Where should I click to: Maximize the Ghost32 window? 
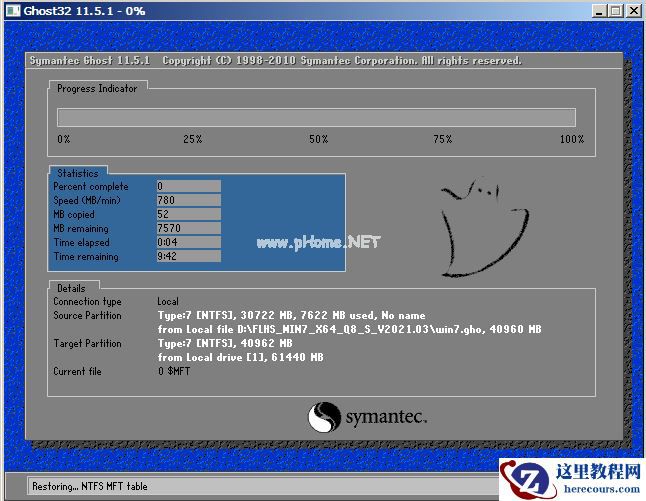click(616, 11)
